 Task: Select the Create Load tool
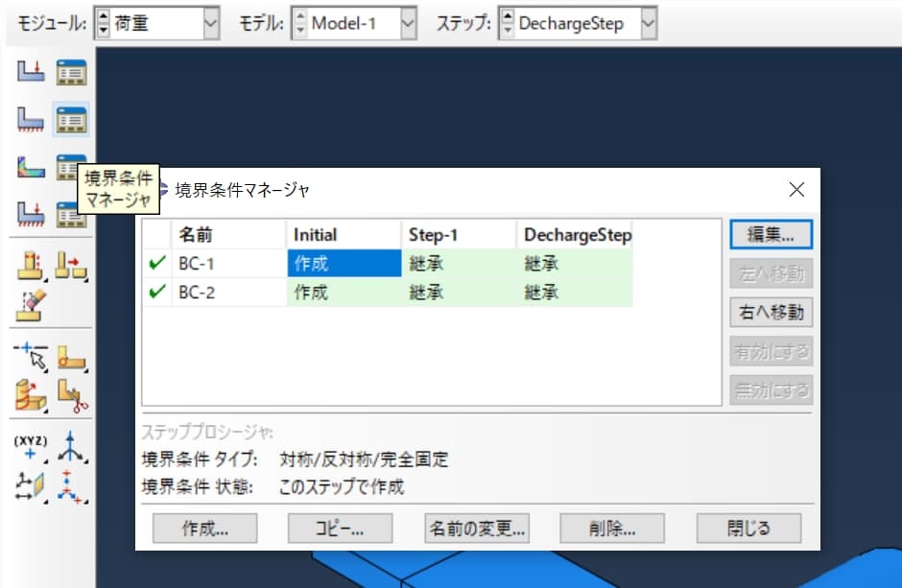(30, 71)
